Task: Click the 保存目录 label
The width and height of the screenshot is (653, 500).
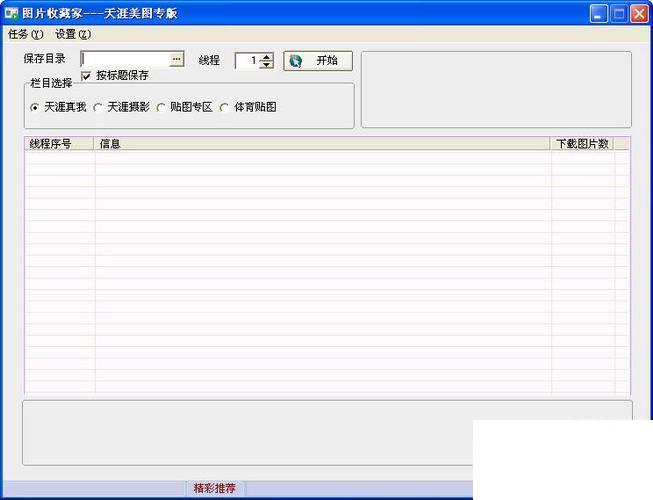Action: tap(45, 59)
